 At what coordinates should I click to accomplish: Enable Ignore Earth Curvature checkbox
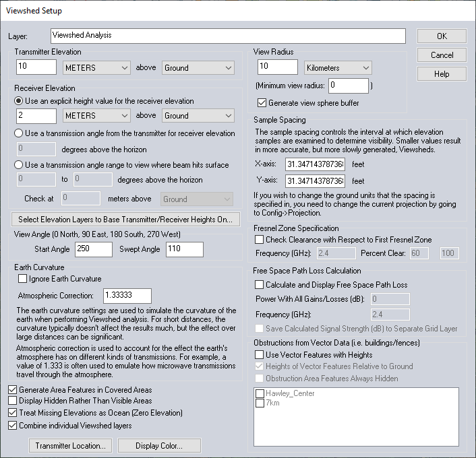pos(23,279)
